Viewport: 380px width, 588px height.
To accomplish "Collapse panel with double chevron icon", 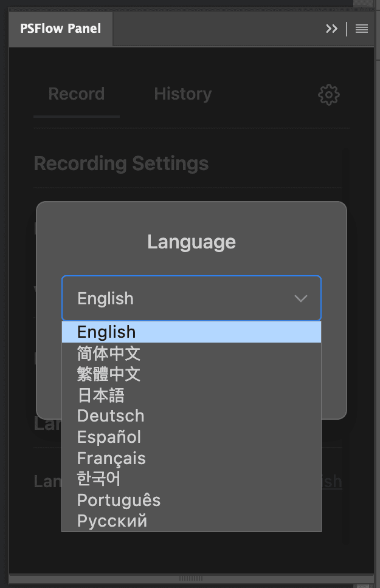I will (x=331, y=29).
